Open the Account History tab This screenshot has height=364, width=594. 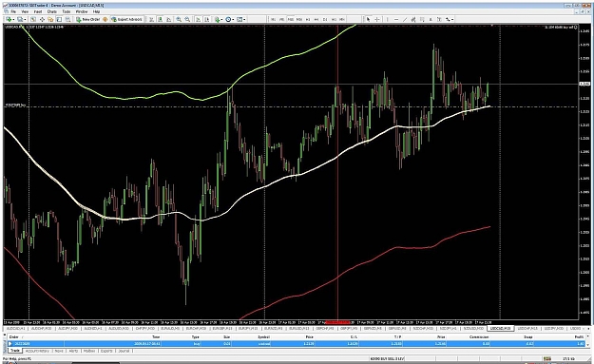pos(37,351)
